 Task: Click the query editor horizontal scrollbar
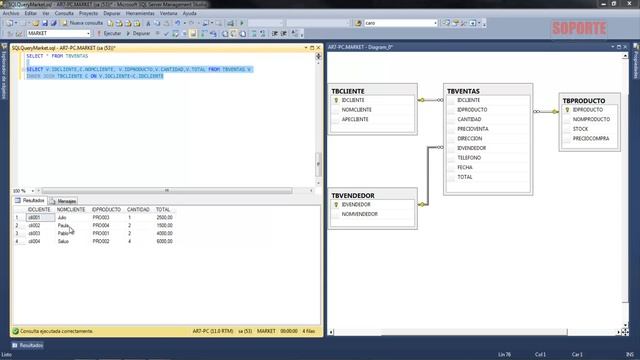[167, 191]
